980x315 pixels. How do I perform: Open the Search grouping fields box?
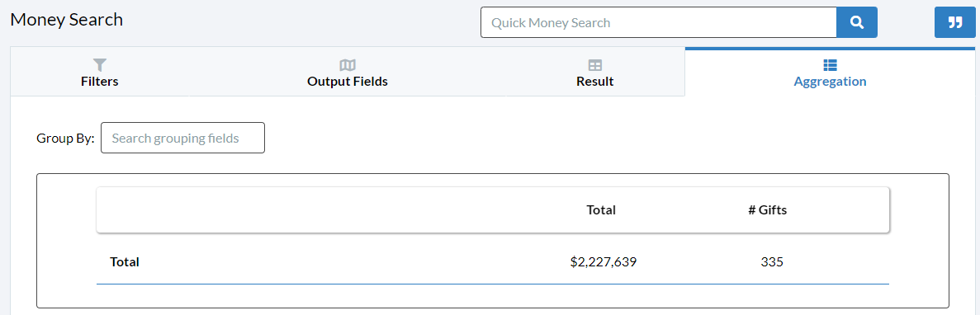tap(182, 138)
